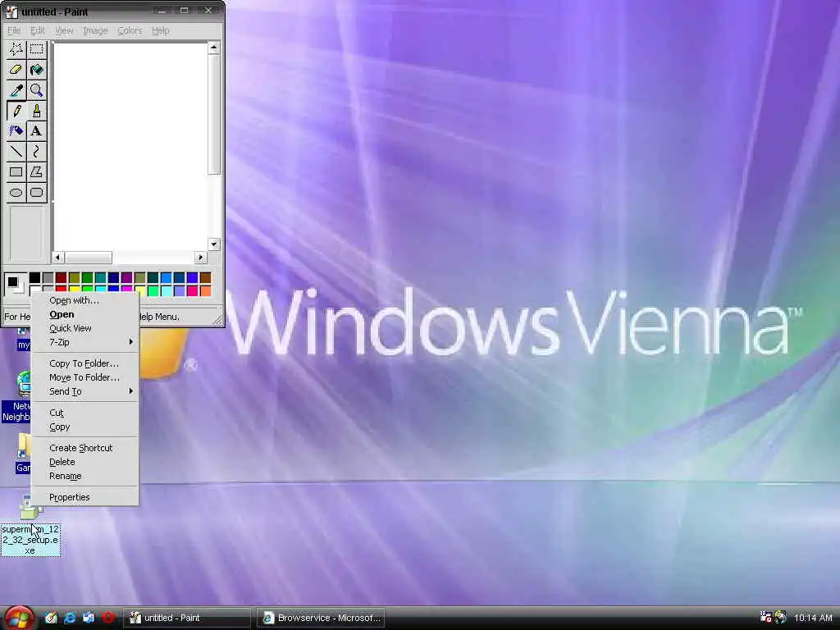Click the third quick launch icon
840x630 pixels.
tap(89, 618)
